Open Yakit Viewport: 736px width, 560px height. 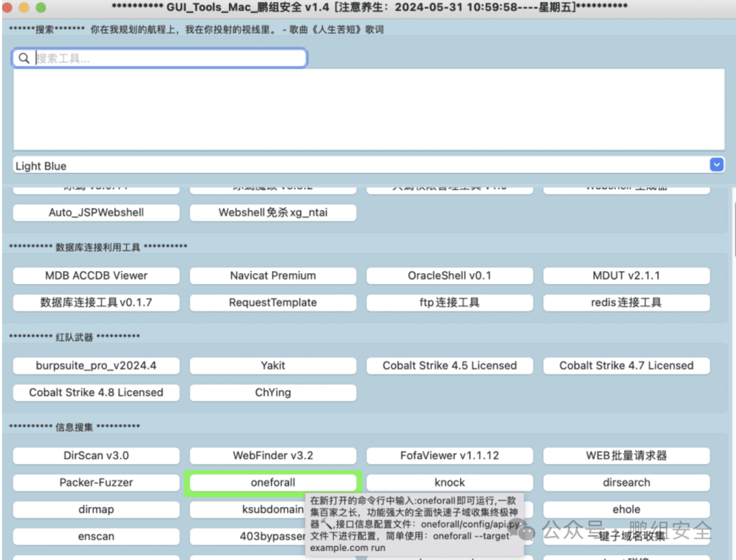pos(273,366)
